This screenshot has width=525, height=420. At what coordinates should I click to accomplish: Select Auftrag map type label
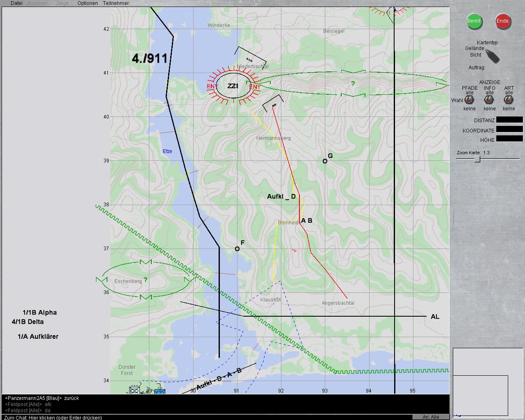click(476, 68)
